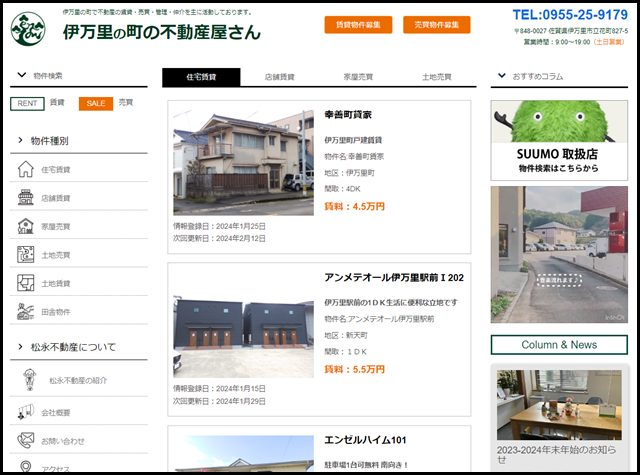640x475 pixels.
Task: Switch to the 店舗賃貸 tab
Action: point(280,77)
